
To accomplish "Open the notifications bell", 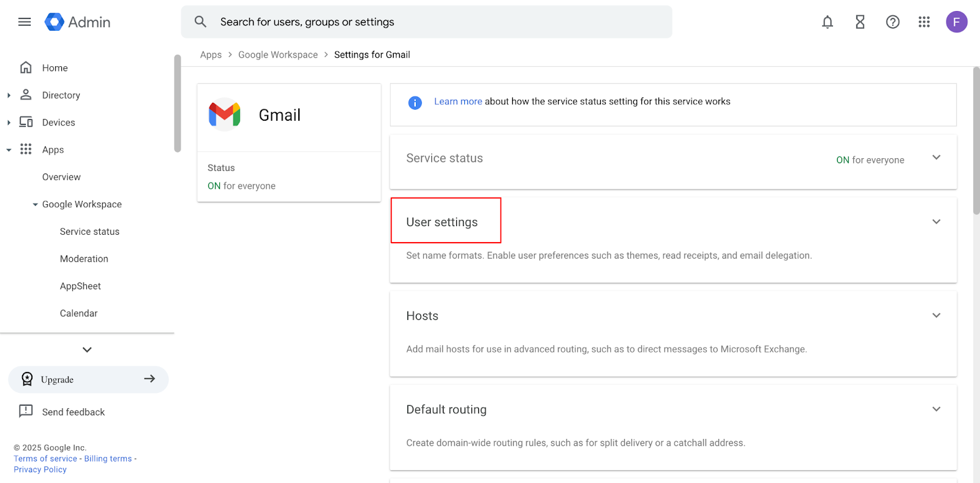I will [x=827, y=22].
